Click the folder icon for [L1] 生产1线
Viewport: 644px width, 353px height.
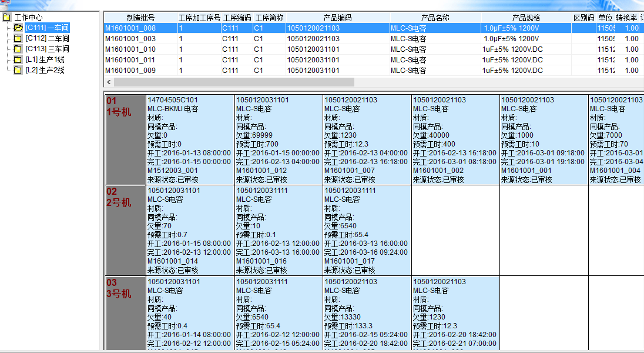[18, 59]
